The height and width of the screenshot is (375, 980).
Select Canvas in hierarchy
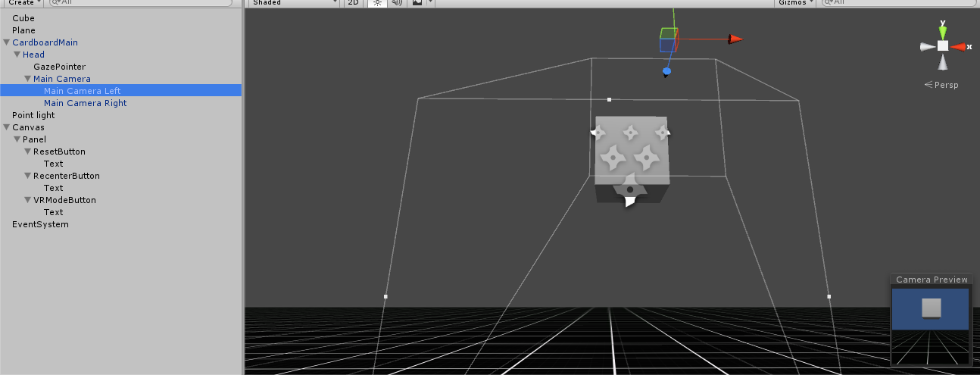(121, 127)
